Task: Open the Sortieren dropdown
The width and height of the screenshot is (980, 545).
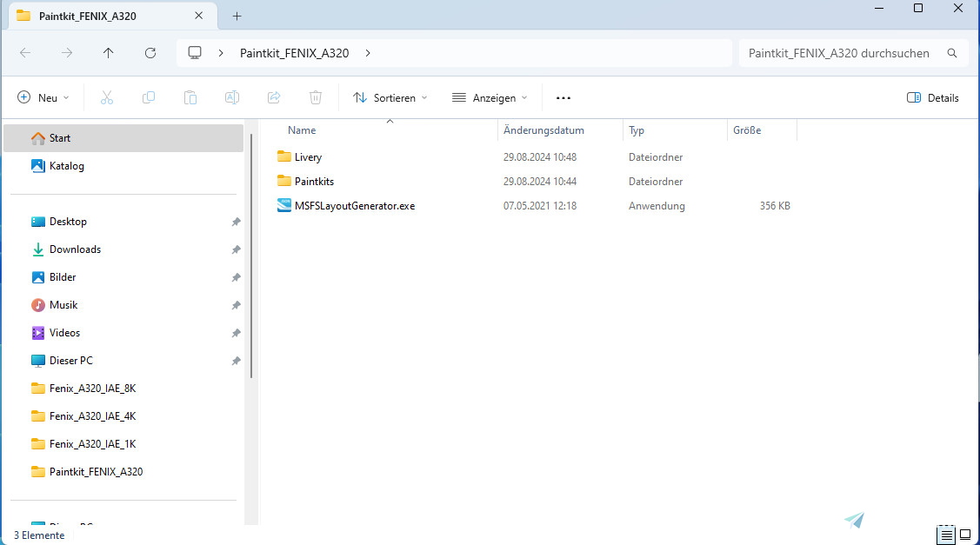Action: coord(390,97)
